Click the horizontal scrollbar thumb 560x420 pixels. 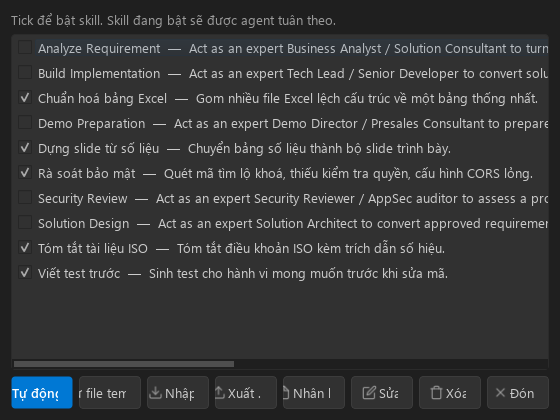[124, 364]
